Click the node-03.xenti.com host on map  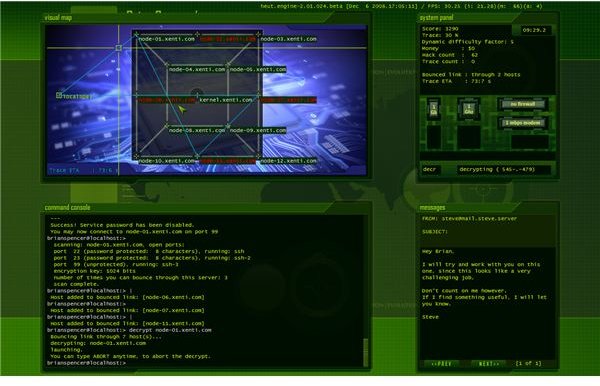tap(288, 39)
